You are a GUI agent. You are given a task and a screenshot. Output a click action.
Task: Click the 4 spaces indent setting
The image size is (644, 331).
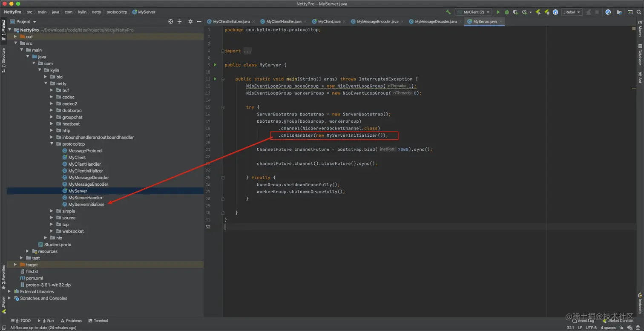pyautogui.click(x=608, y=328)
